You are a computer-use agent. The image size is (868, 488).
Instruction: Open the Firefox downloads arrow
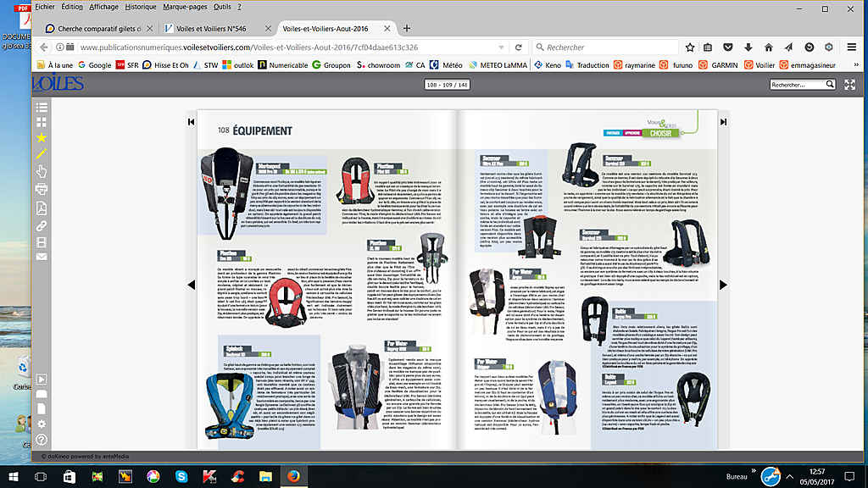pos(748,47)
